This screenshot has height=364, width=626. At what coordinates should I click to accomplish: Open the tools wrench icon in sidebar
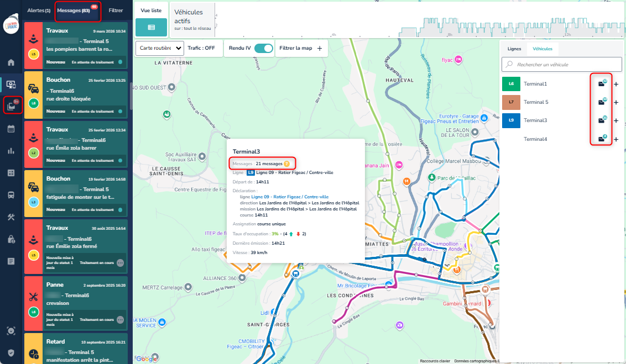pos(11,217)
